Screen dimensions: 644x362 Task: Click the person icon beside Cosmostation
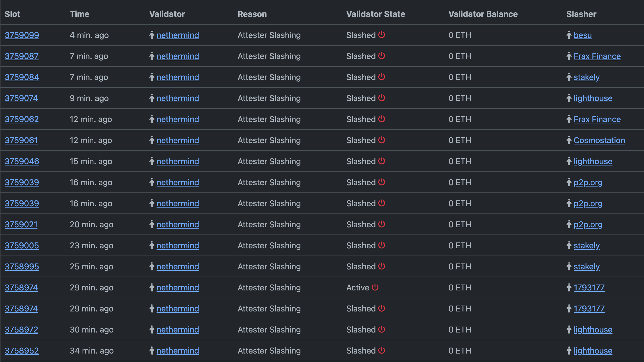tap(569, 140)
